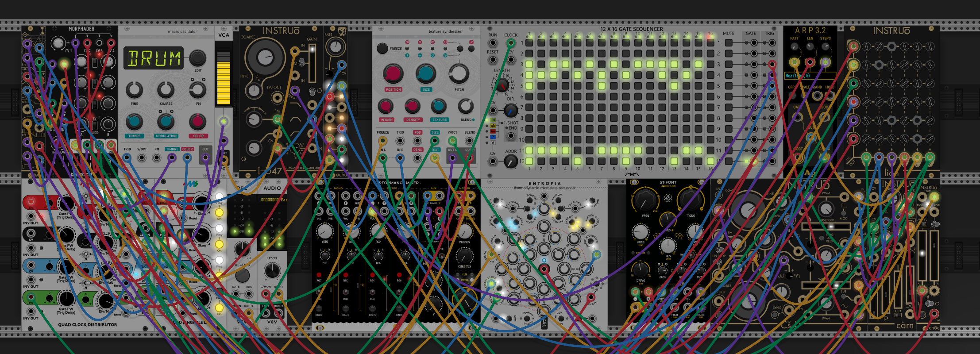This screenshot has width=980, height=354.
Task: Click the LENGTH knob on the gate sequencer
Action: 502,85
